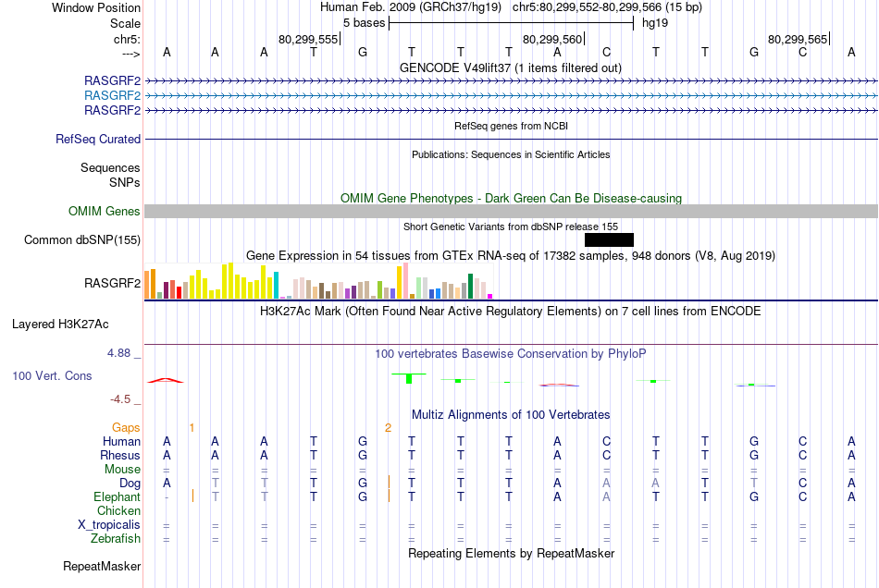The width and height of the screenshot is (879, 588).
Task: Click the Sequences label on the left
Action: [110, 167]
